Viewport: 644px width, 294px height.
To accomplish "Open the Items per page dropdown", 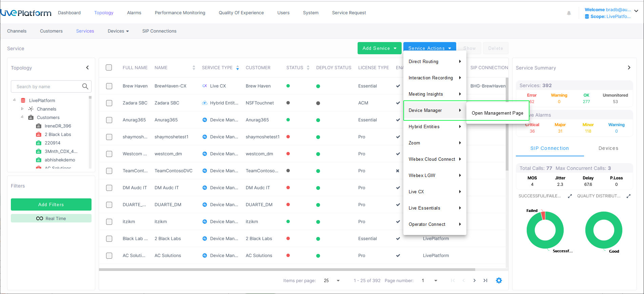I will (332, 280).
